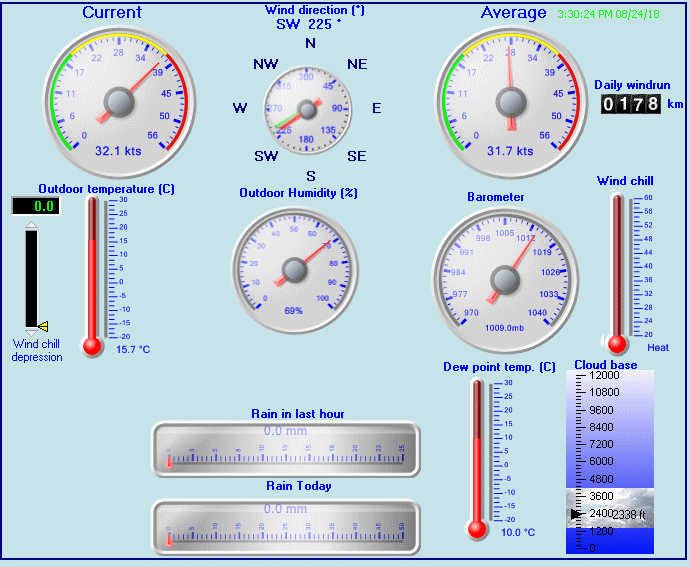Click the Cloud base altitude pointer arrow
The height and width of the screenshot is (567, 690).
574,513
